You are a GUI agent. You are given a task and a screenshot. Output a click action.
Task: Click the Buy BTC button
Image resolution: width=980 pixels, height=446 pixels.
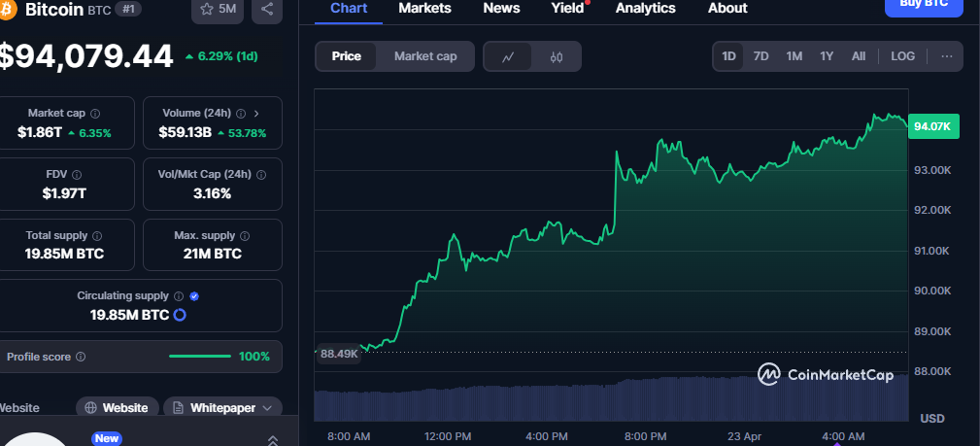point(924,6)
